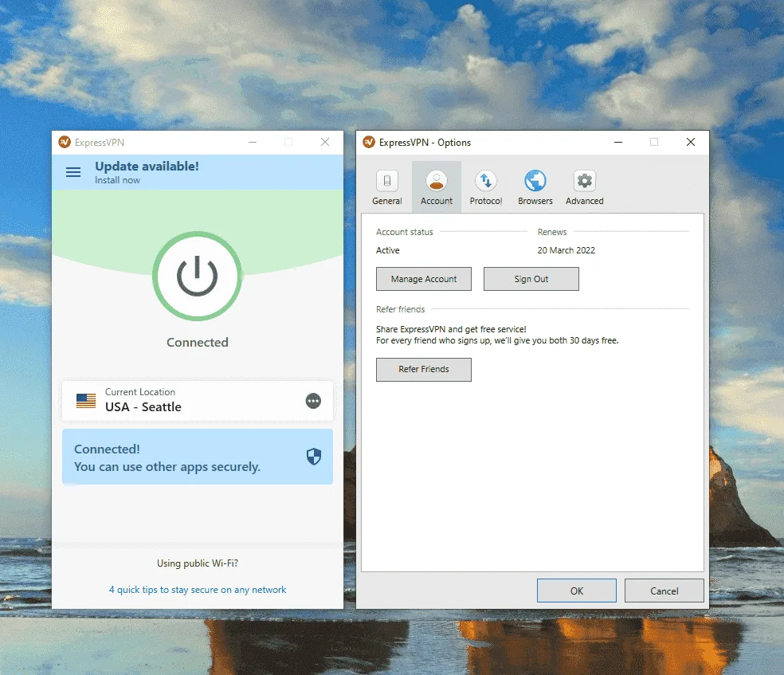Select the General tab icon
The width and height of the screenshot is (784, 675).
click(387, 181)
